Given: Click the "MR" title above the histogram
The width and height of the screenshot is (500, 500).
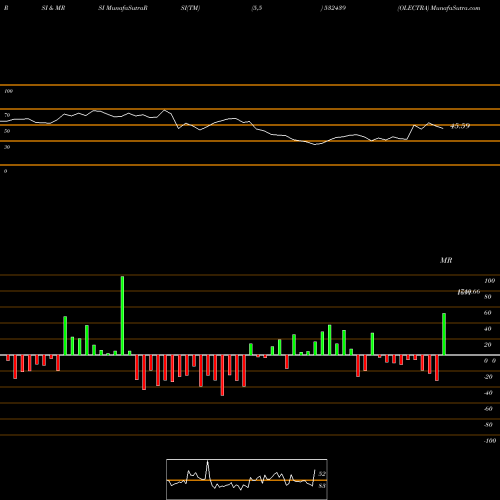Looking at the screenshot, I should pyautogui.click(x=446, y=260).
